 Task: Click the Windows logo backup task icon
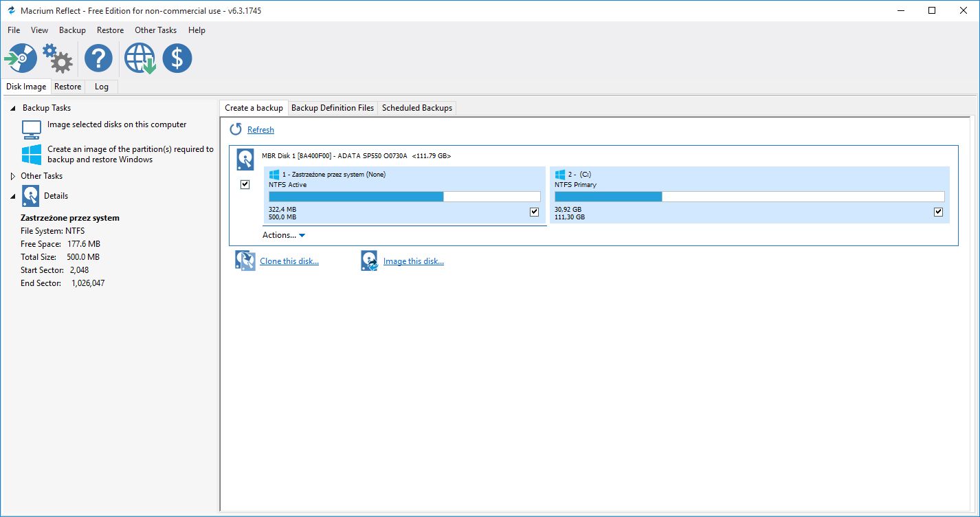tap(32, 154)
